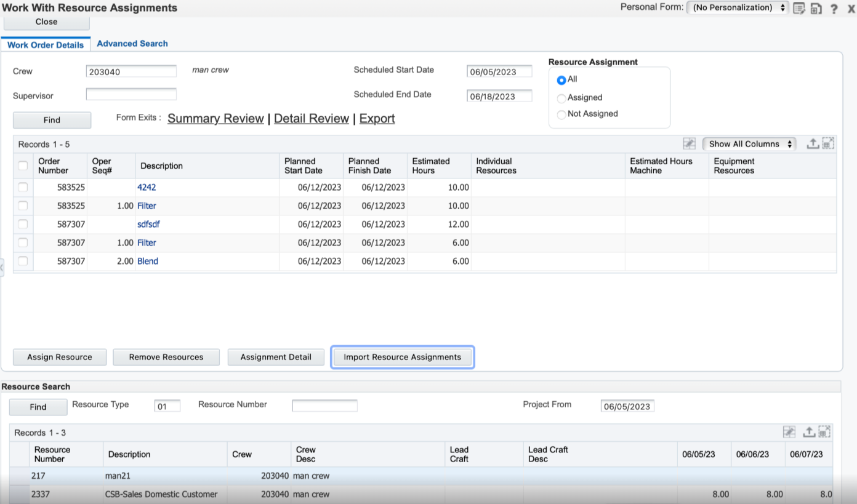Open the help question mark icon
The image size is (857, 504).
[834, 8]
